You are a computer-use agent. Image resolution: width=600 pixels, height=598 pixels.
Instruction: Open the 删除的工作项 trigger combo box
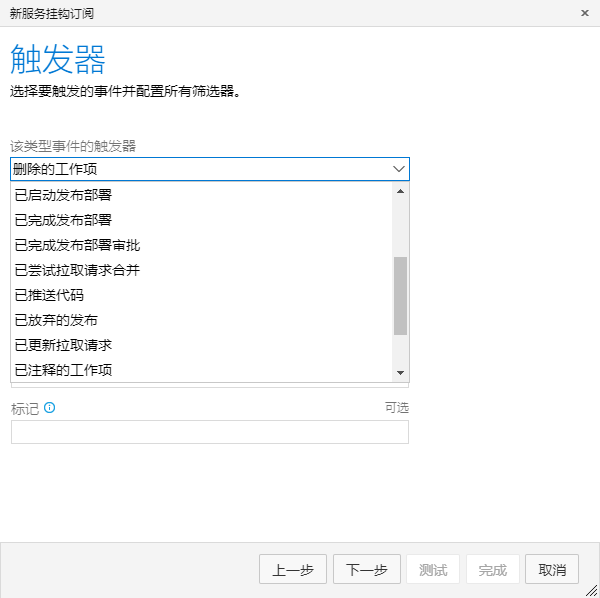click(210, 169)
